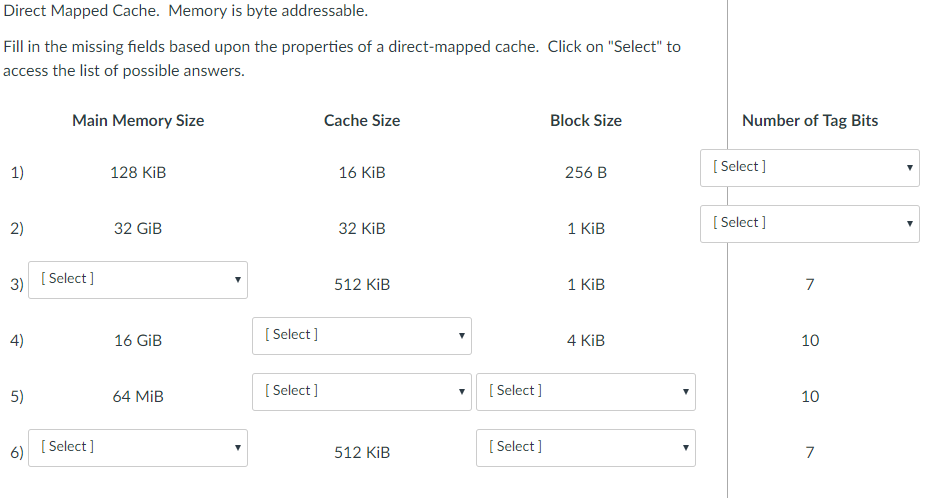Click the 128 KiB main memory value
Viewport: 941px width, 498px height.
[x=138, y=173]
